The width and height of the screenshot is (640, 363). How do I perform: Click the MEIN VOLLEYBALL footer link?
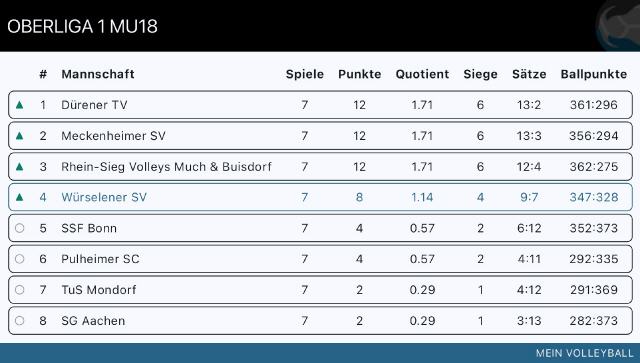pos(584,353)
